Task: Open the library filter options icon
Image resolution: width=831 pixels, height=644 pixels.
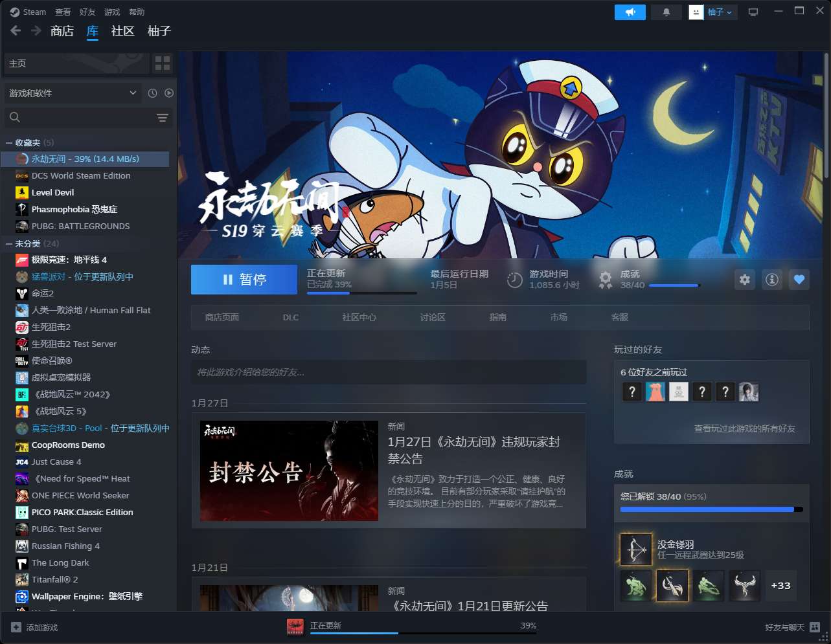Action: (x=162, y=117)
